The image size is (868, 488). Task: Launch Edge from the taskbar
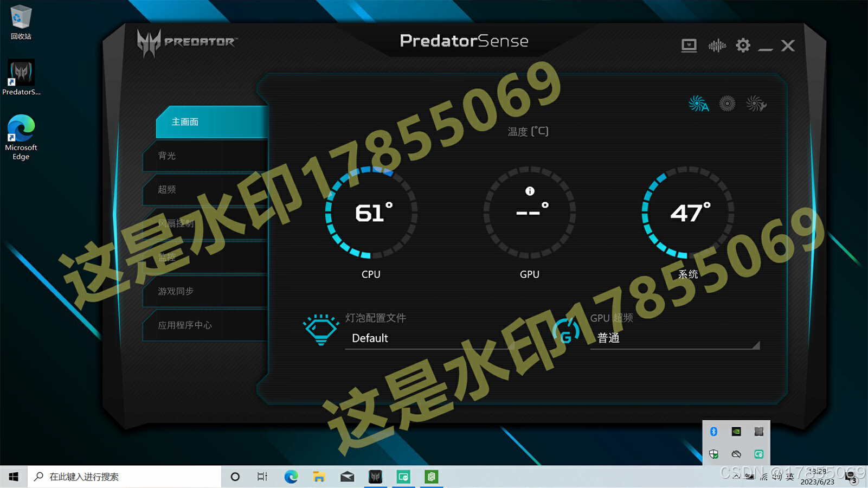291,477
